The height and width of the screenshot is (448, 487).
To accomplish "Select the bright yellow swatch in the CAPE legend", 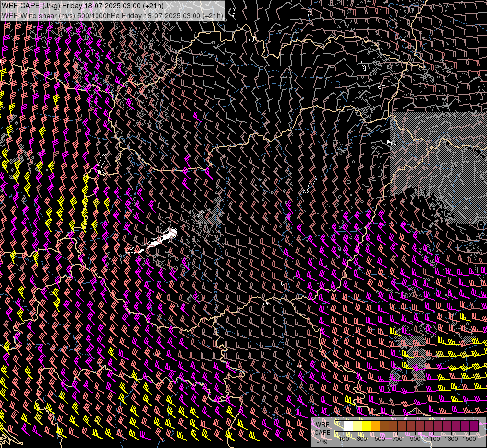I will (x=367, y=426).
